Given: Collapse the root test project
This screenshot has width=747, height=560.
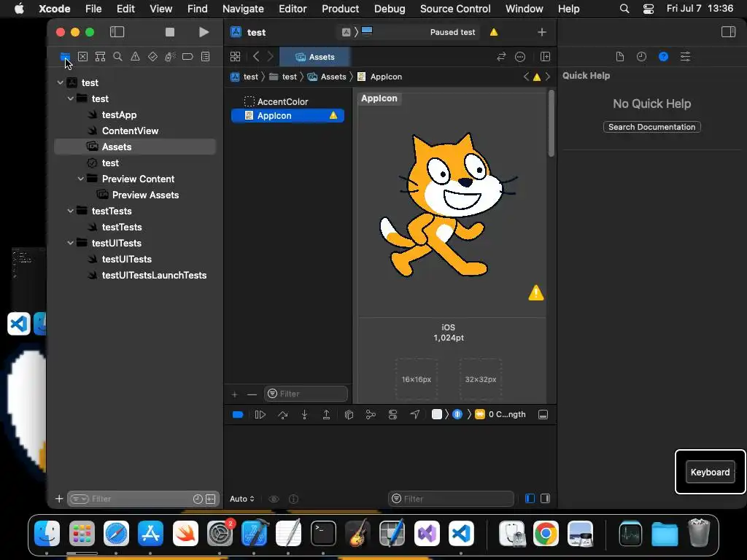Looking at the screenshot, I should click(x=61, y=82).
